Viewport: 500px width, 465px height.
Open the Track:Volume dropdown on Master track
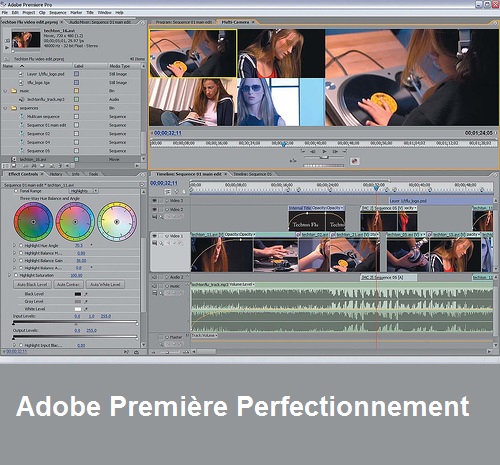[204, 335]
